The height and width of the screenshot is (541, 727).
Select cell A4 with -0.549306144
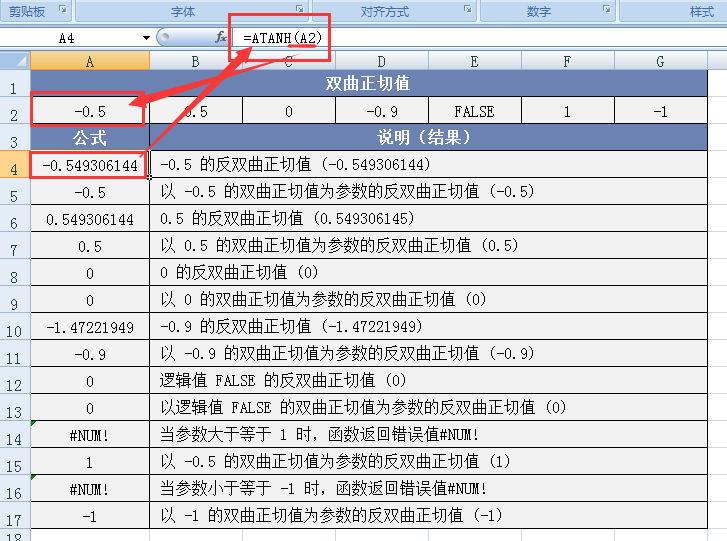90,165
